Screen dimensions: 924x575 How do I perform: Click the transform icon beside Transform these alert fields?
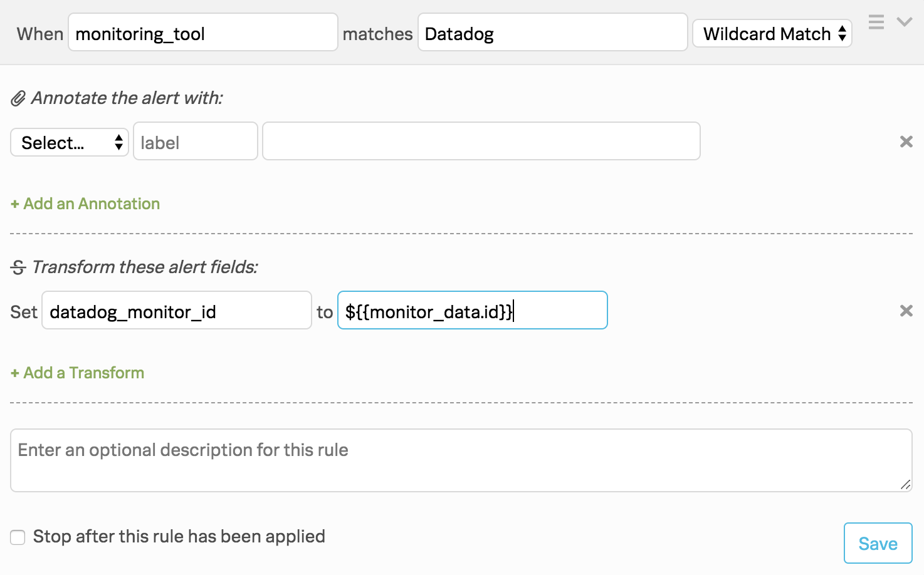(x=17, y=267)
